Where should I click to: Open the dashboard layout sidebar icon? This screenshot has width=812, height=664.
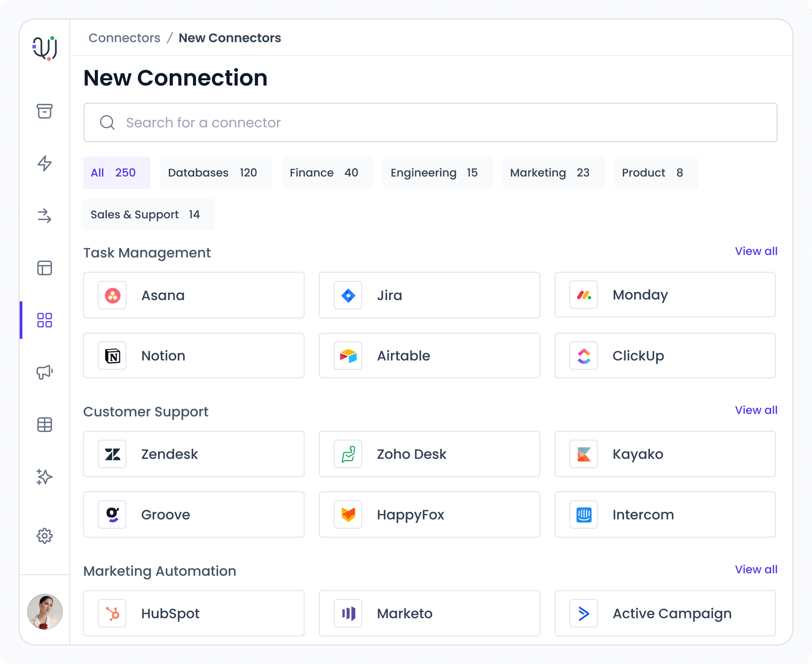coord(44,268)
